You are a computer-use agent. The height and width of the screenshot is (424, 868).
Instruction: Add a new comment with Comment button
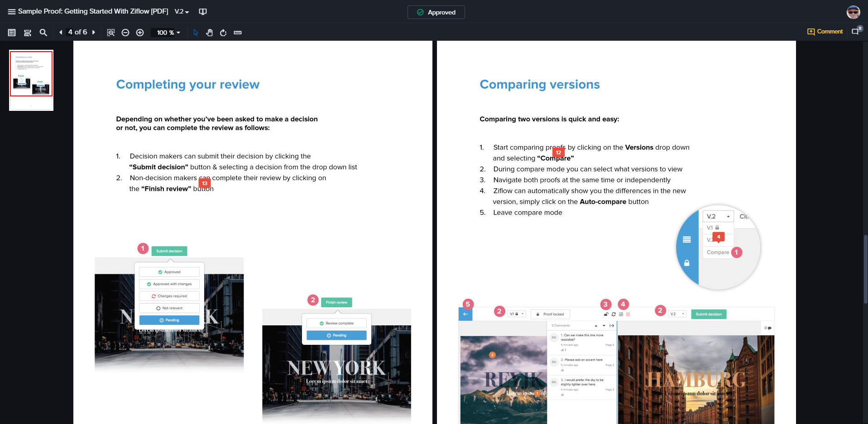coord(825,32)
